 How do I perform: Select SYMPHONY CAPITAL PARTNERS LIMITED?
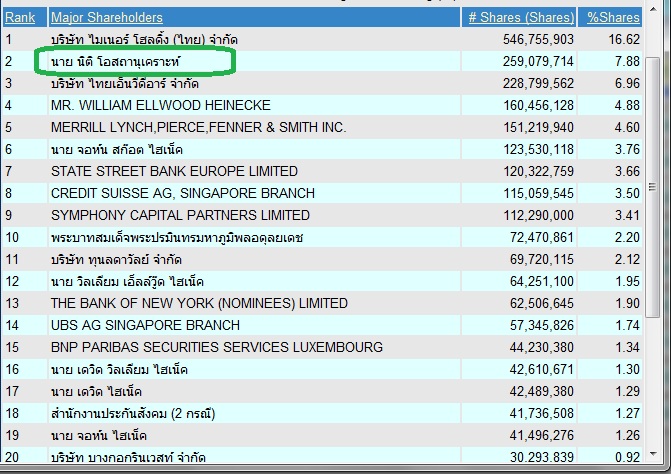pyautogui.click(x=180, y=215)
